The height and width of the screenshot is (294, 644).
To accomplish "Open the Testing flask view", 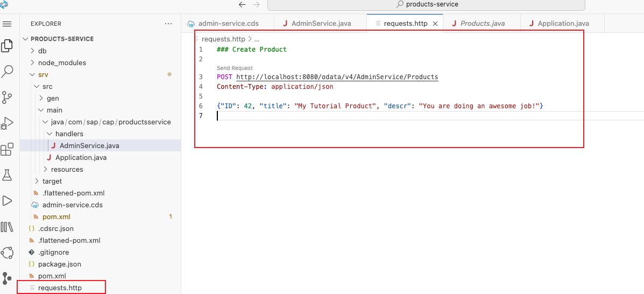I will (x=7, y=175).
